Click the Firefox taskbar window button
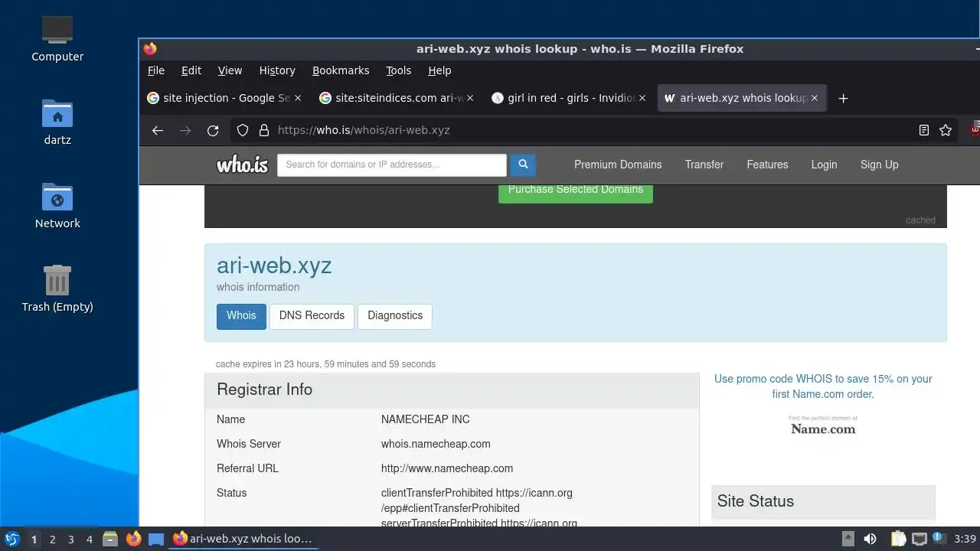 pyautogui.click(x=244, y=539)
